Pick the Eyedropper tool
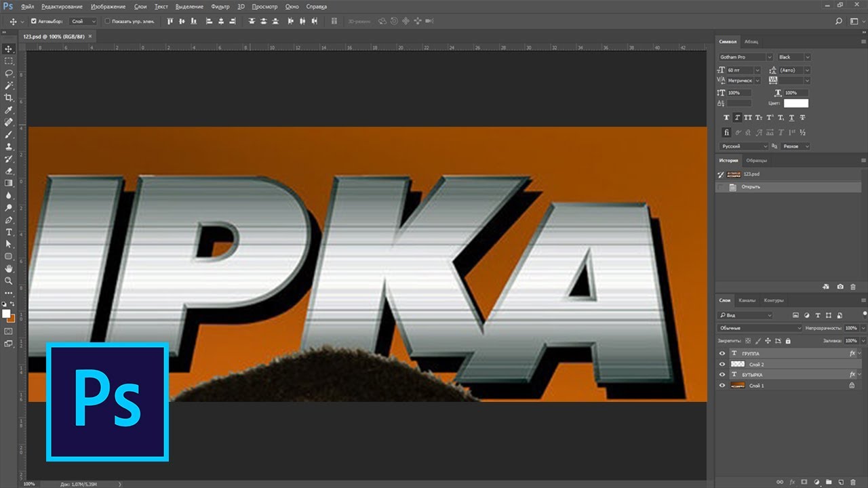 [x=9, y=110]
